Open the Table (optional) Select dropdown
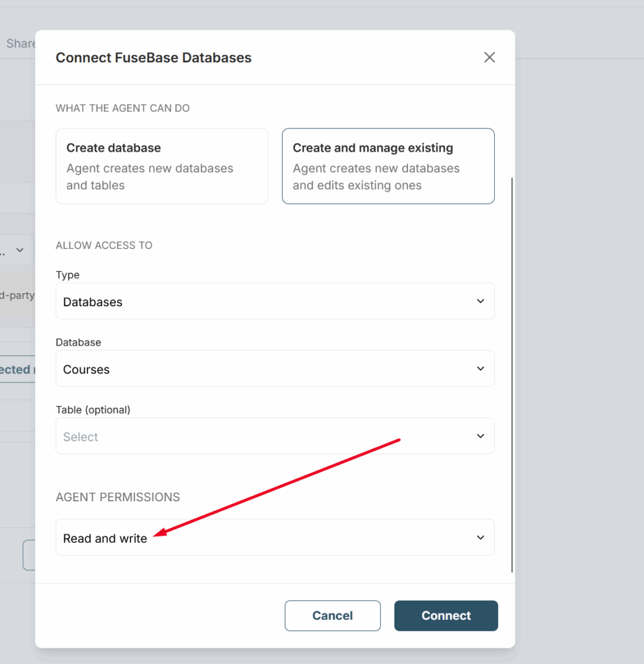 (x=274, y=436)
